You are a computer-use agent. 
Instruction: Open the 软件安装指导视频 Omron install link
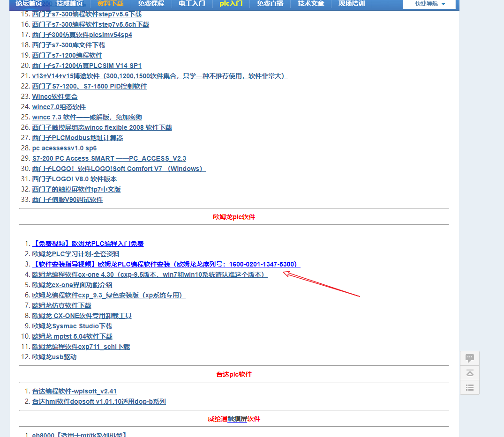click(x=166, y=264)
